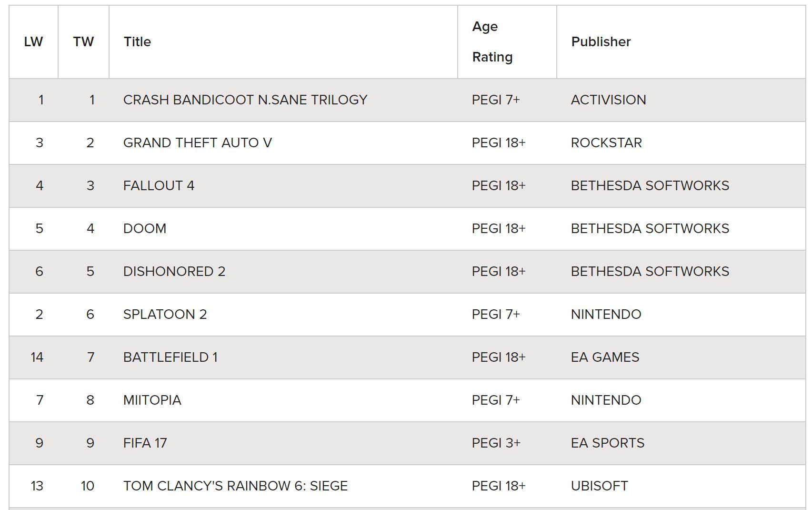Click the Activision publisher cell
812x510 pixels.
point(681,100)
